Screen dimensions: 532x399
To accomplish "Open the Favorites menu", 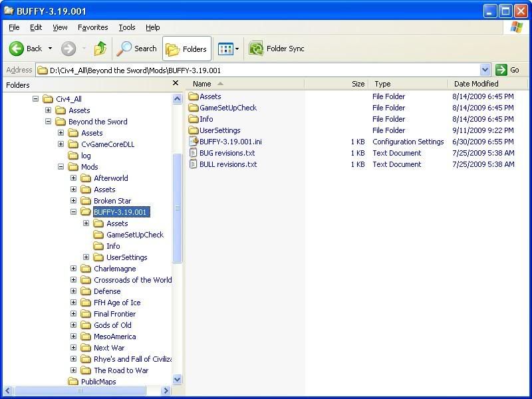I will [92, 27].
